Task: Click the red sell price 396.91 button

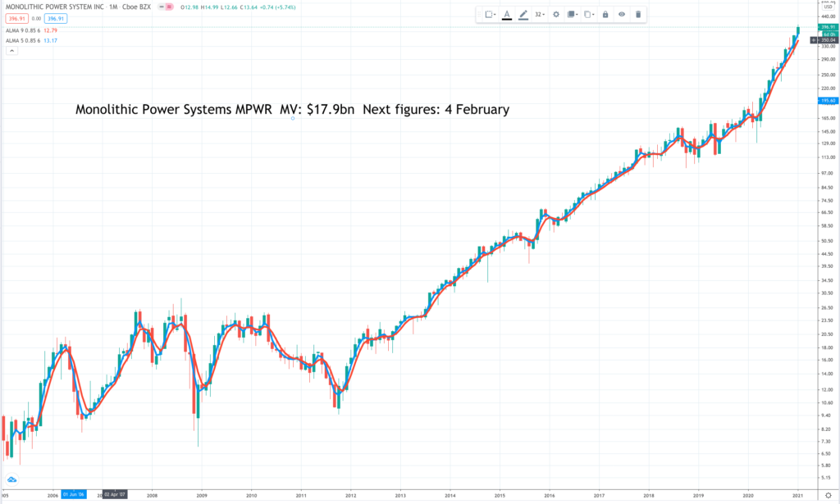Action: (x=16, y=19)
